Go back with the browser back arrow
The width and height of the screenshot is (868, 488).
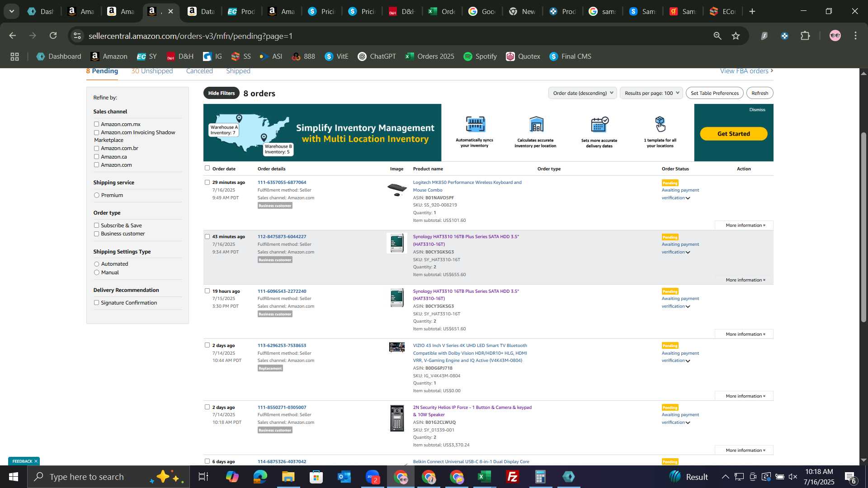13,36
